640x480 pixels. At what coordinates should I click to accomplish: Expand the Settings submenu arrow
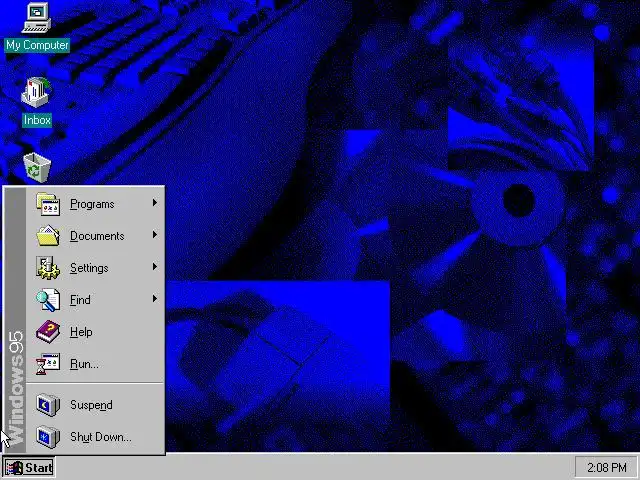coord(155,267)
